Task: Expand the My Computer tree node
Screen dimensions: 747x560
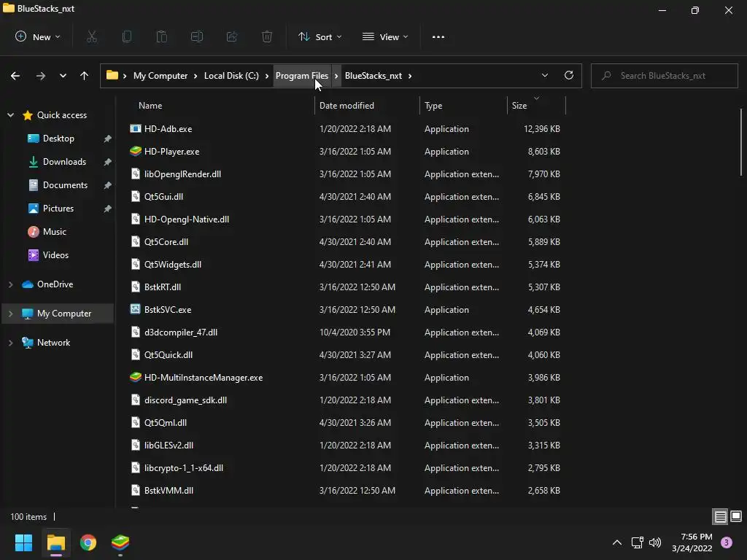Action: coord(10,314)
